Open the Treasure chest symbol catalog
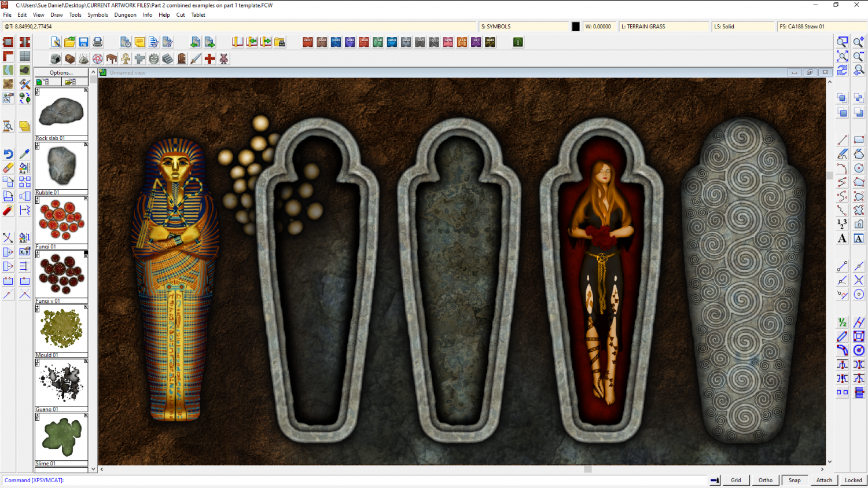Viewport: 868px width, 488px height. tap(69, 59)
